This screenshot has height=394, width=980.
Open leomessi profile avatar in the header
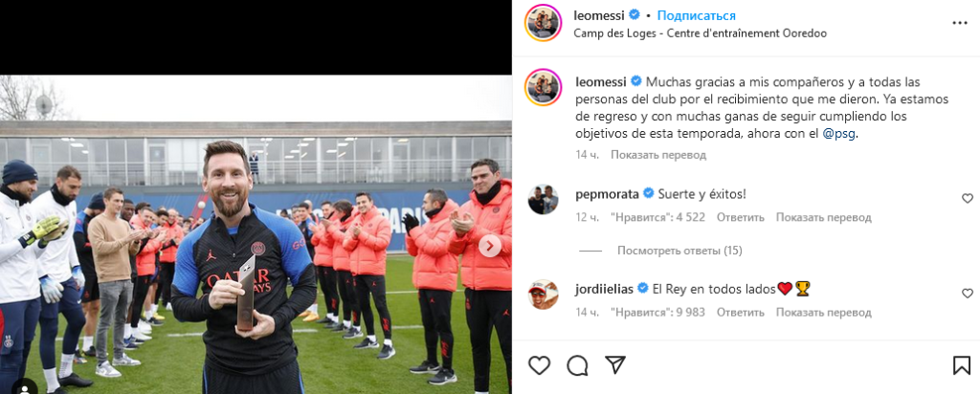543,23
